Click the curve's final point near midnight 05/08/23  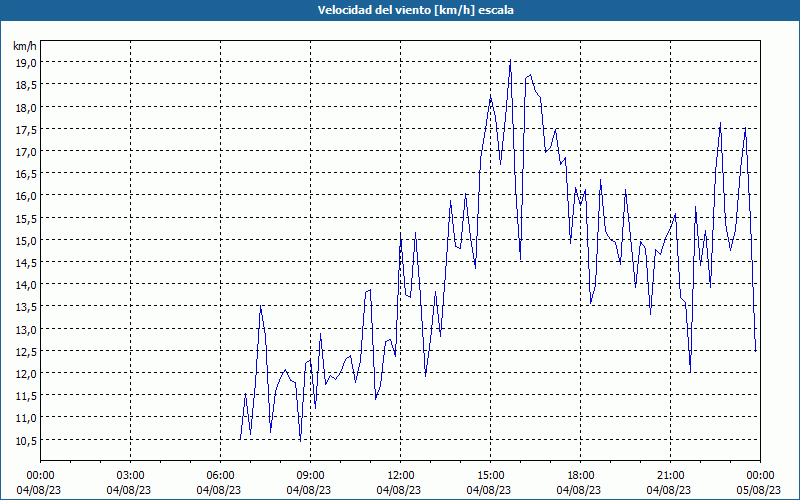pyautogui.click(x=756, y=351)
